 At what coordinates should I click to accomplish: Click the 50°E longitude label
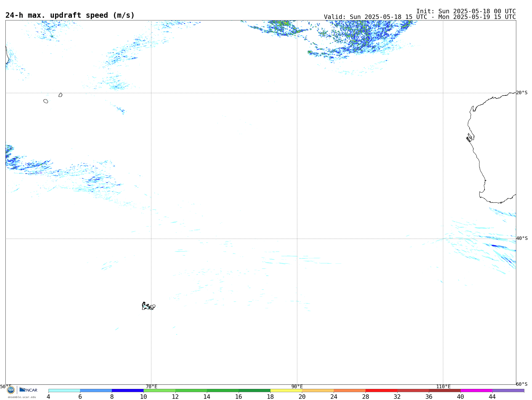coord(6,386)
